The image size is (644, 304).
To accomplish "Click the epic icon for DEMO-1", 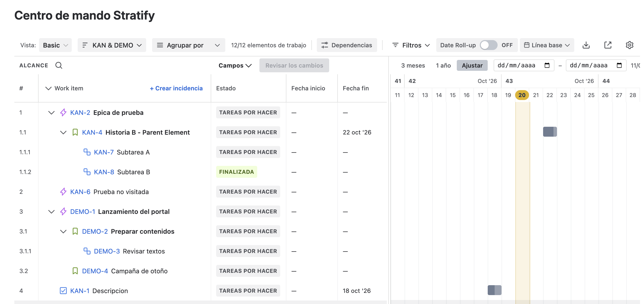I will pyautogui.click(x=63, y=211).
